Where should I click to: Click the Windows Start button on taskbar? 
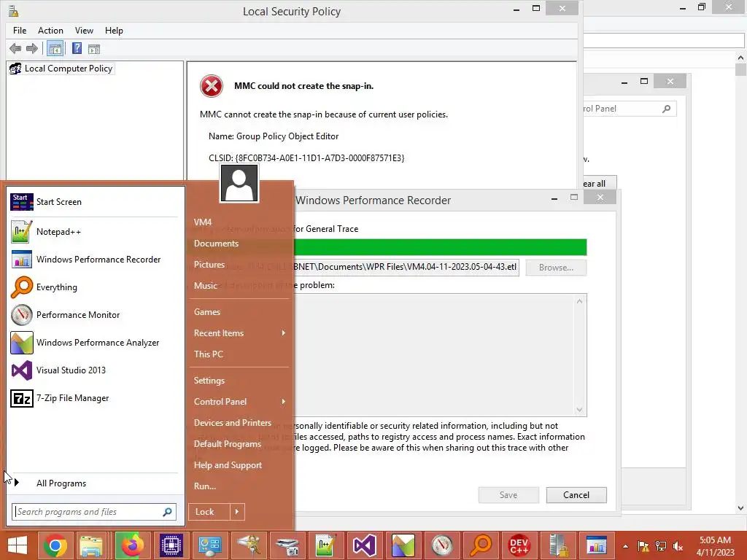point(18,545)
